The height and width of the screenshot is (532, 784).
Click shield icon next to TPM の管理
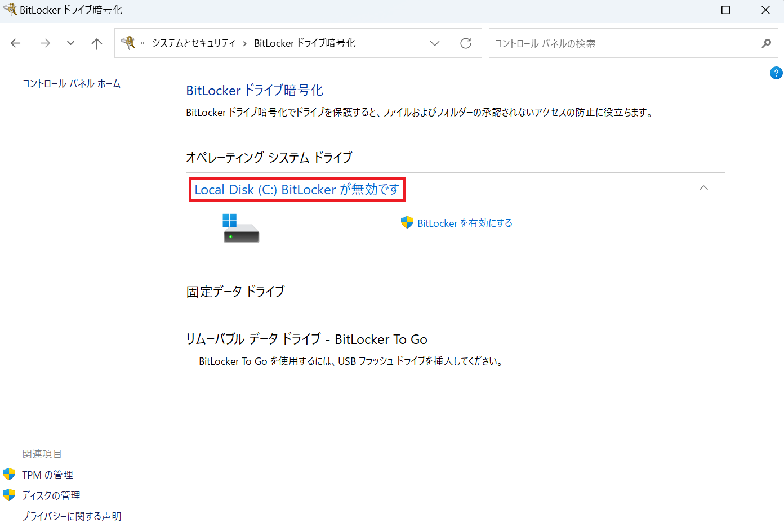(x=9, y=474)
